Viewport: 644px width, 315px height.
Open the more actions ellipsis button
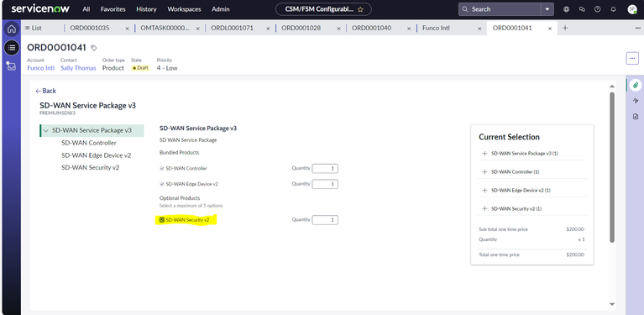coord(632,58)
